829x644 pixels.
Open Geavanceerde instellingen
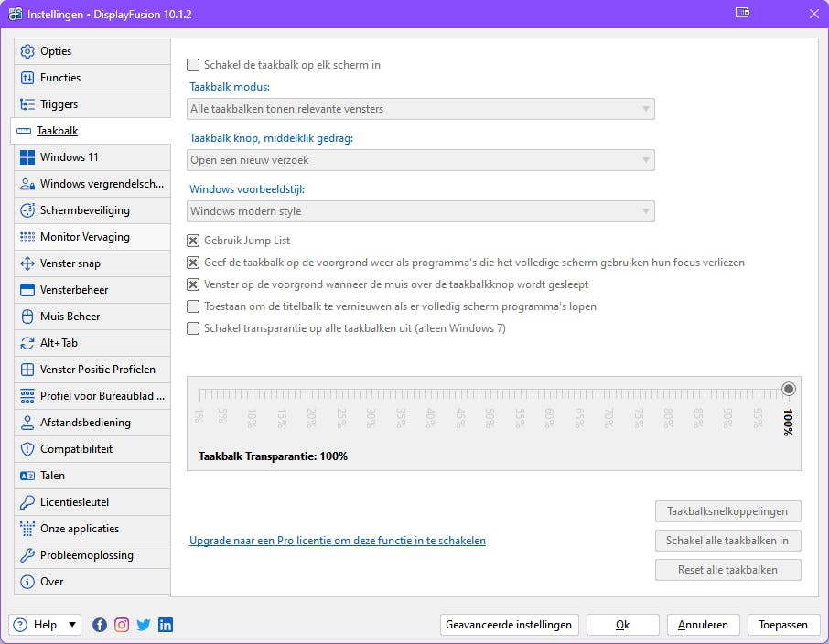coord(509,625)
